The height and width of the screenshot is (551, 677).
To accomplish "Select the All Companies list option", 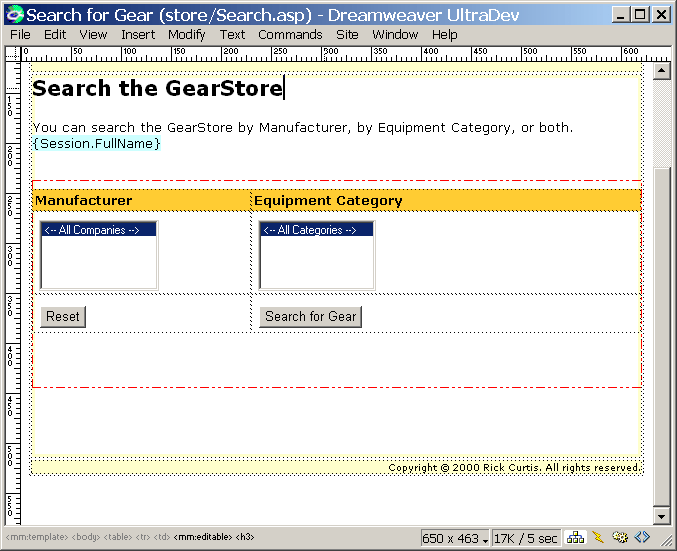I will (98, 230).
